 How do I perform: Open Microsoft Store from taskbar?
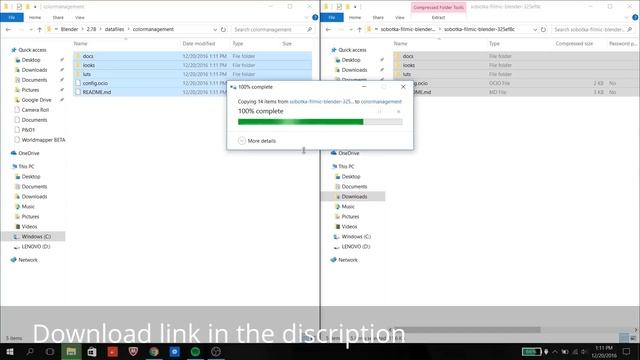(x=92, y=351)
